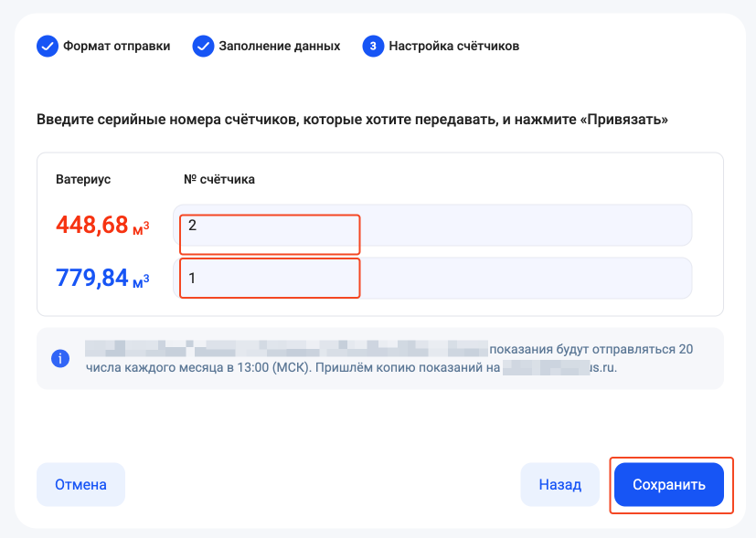Click the red м³ unit label
Viewport: 756px width, 538px height.
tap(142, 228)
